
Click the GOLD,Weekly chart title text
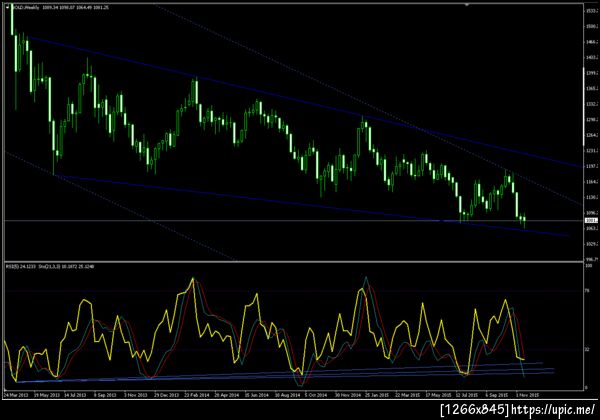pos(26,7)
